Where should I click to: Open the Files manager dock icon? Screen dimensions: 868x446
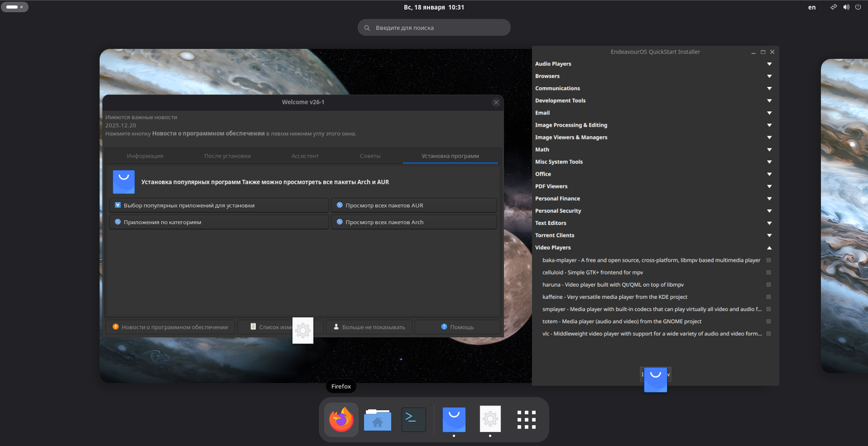377,420
